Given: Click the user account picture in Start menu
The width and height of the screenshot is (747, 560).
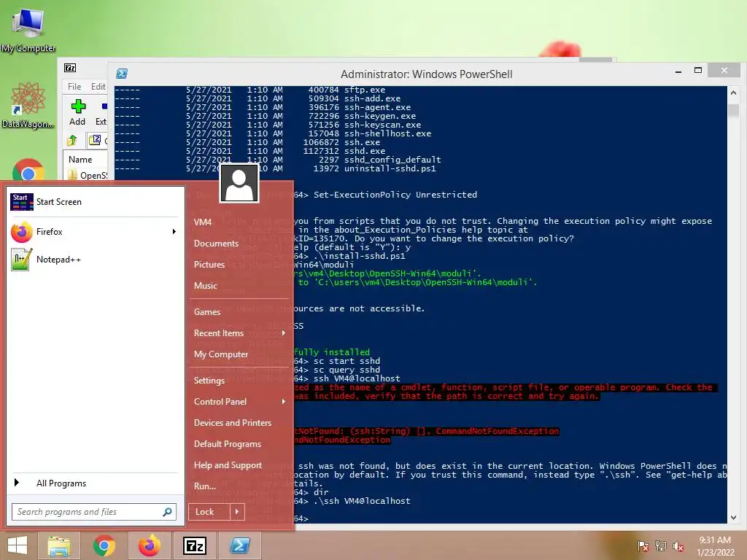Looking at the screenshot, I should (x=239, y=183).
